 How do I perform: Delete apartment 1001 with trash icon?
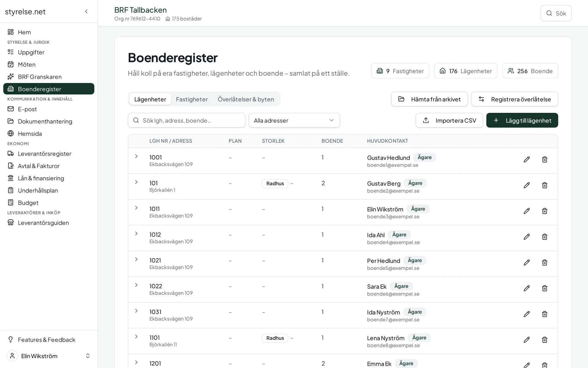click(x=545, y=159)
